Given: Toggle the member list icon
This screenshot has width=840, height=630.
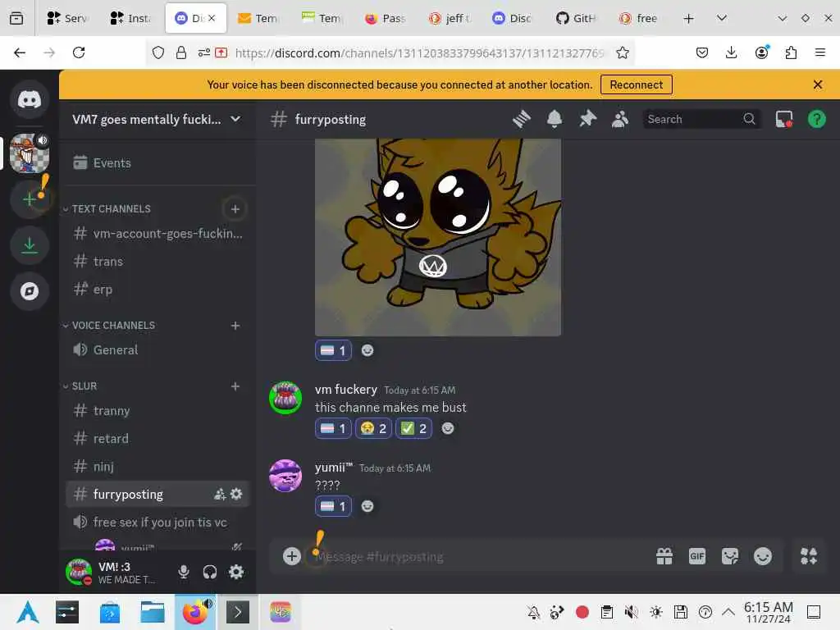Looking at the screenshot, I should click(620, 119).
